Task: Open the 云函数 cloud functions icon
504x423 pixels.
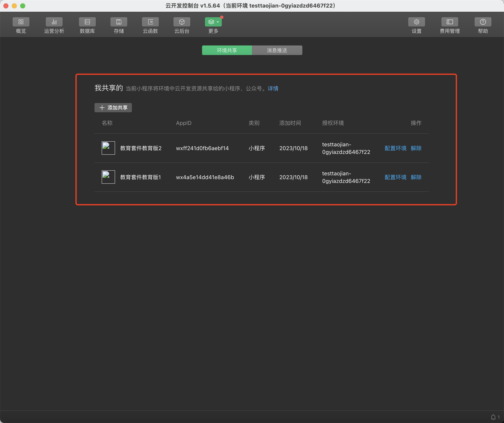Action: tap(150, 22)
